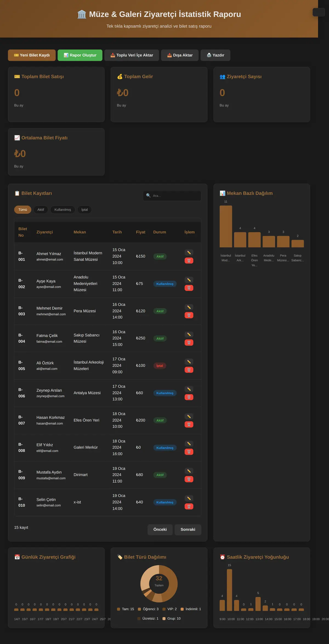Click the Tam legend color swatch
Screen dimensions: 329x644
click(x=119, y=609)
